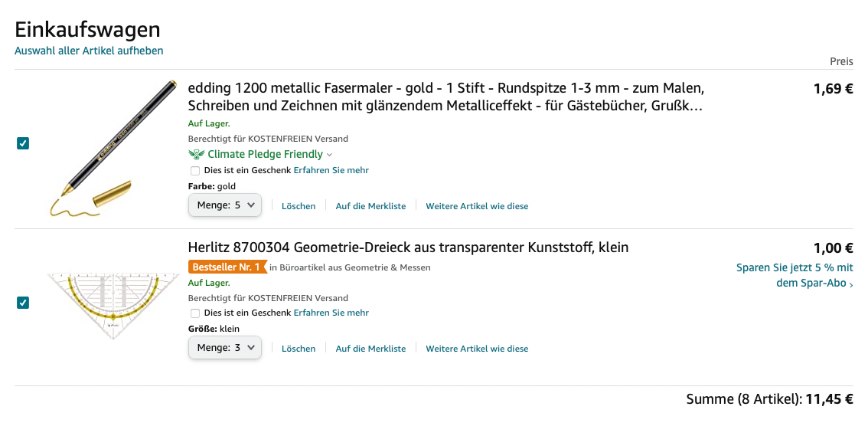
Task: Open the edding 1200 metallic Fasermaler title
Action: coord(445,97)
